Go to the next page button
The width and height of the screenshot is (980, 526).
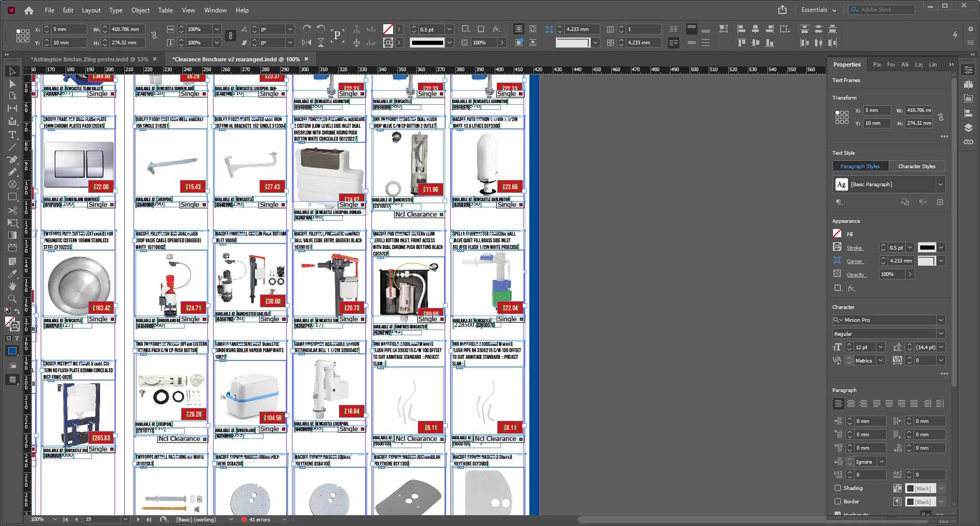(138, 519)
